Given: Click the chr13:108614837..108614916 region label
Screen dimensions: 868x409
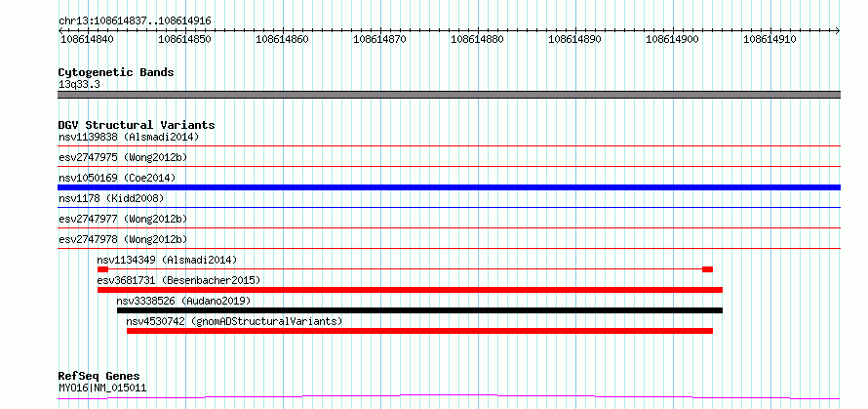Looking at the screenshot, I should 135,21.
